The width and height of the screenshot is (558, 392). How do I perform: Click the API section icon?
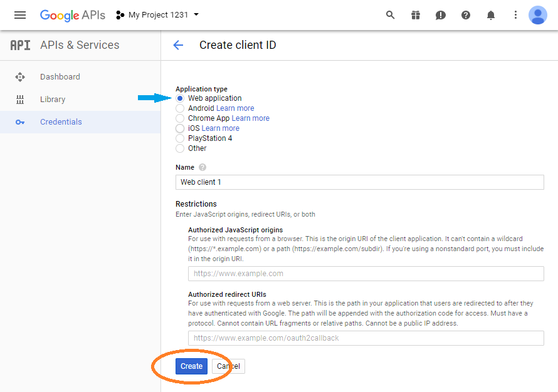coord(20,45)
